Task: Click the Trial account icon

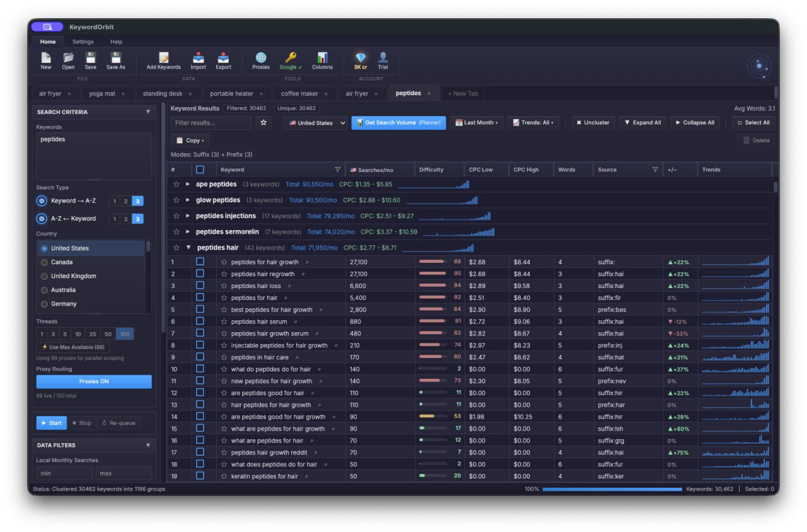Action: pos(383,57)
